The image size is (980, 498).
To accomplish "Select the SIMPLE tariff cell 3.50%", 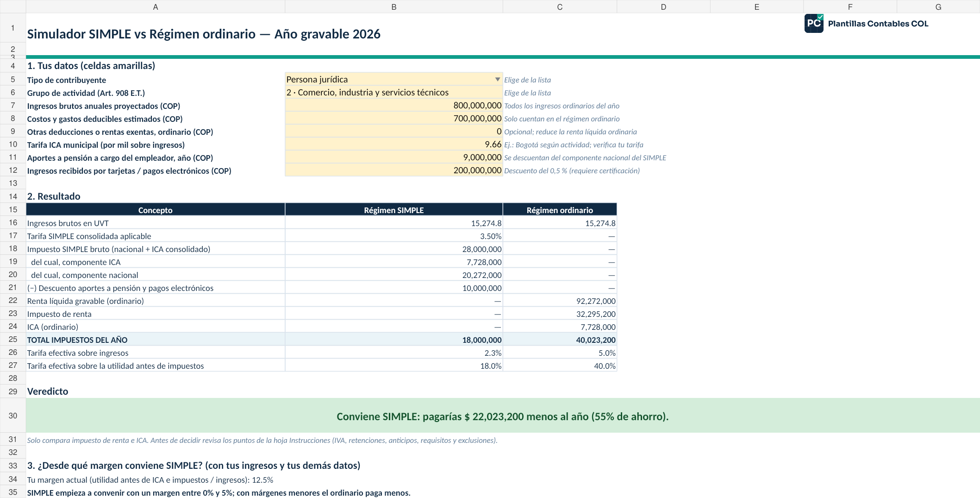I will coord(394,236).
